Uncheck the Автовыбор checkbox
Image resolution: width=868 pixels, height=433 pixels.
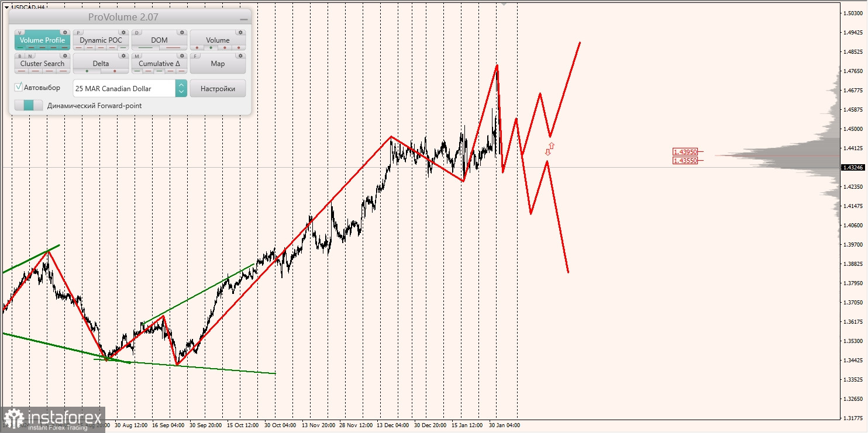(x=18, y=87)
